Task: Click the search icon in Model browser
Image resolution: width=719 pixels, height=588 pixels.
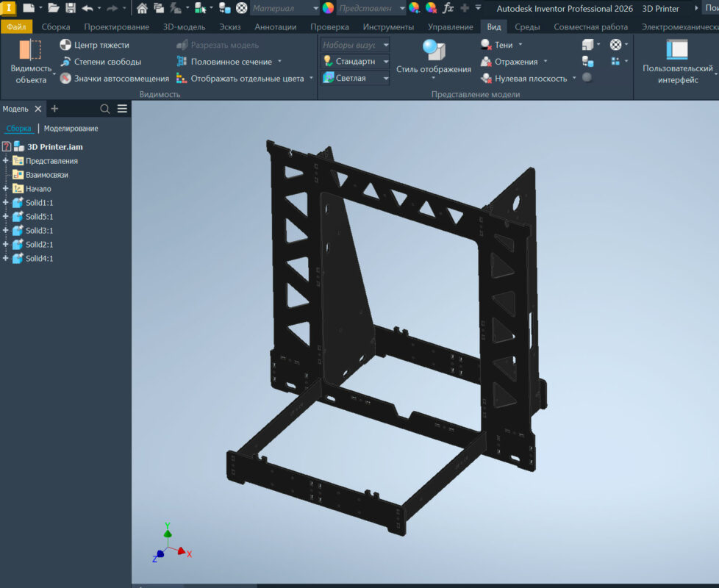Action: (105, 109)
